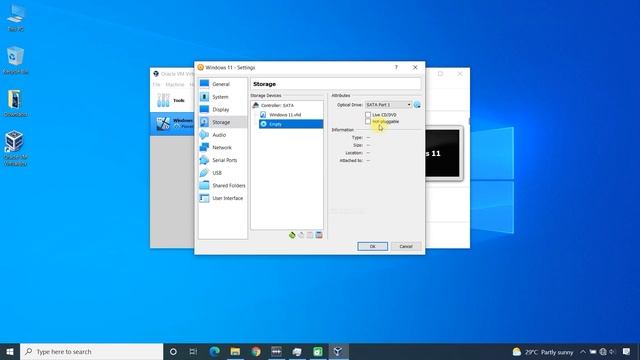This screenshot has height=360, width=640.
Task: Open Task View on the taskbar
Action: [x=193, y=352]
